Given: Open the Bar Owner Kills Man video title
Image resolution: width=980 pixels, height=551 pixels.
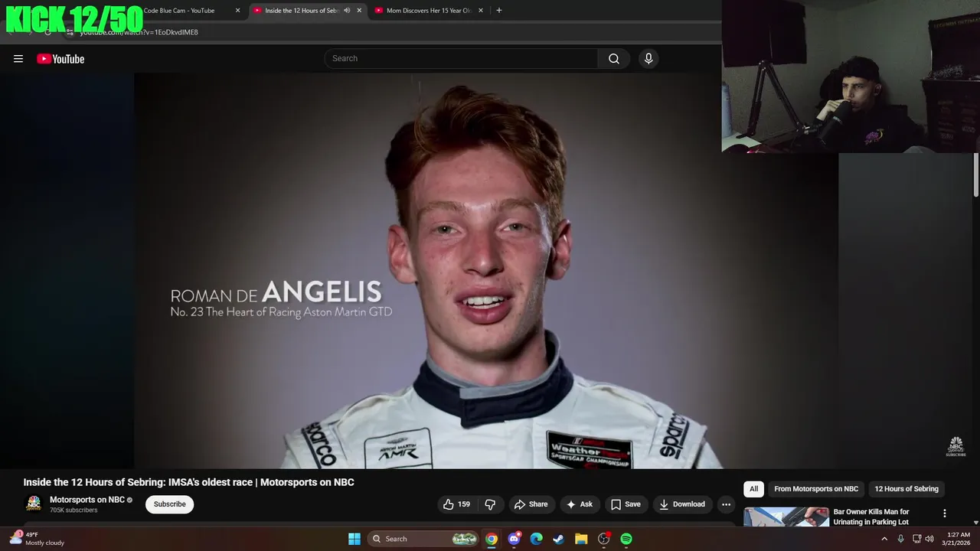Looking at the screenshot, I should [x=871, y=517].
